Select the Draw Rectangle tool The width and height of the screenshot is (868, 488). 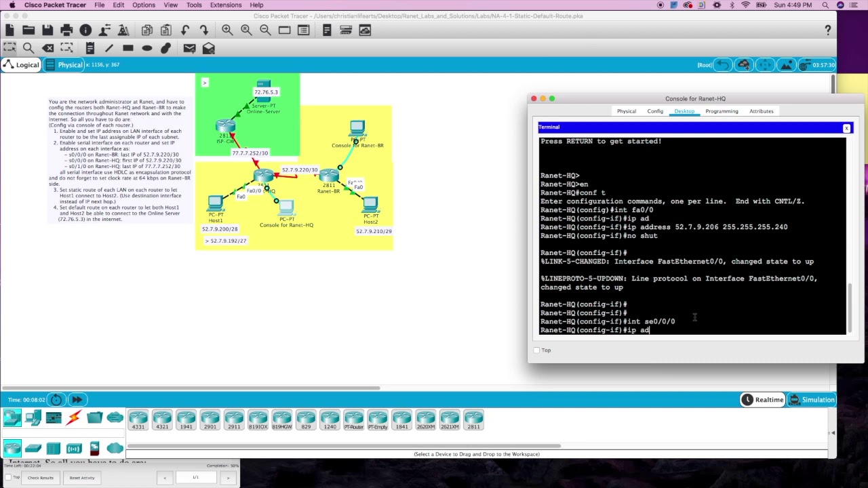127,48
